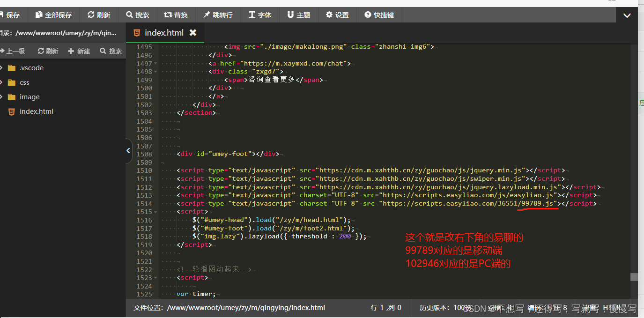The image size is (644, 318).
Task: Fold the code block at line 1498
Action: (155, 72)
